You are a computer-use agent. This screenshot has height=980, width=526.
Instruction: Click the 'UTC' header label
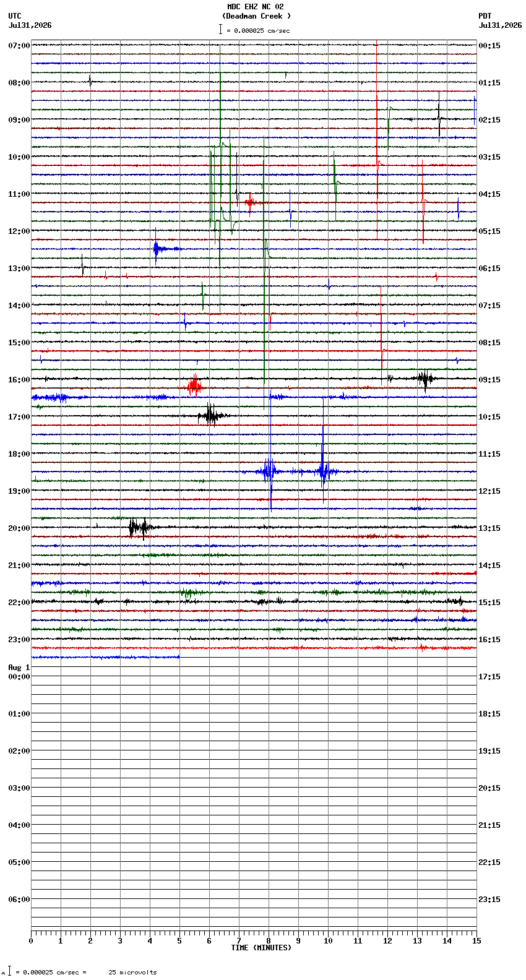pos(15,16)
